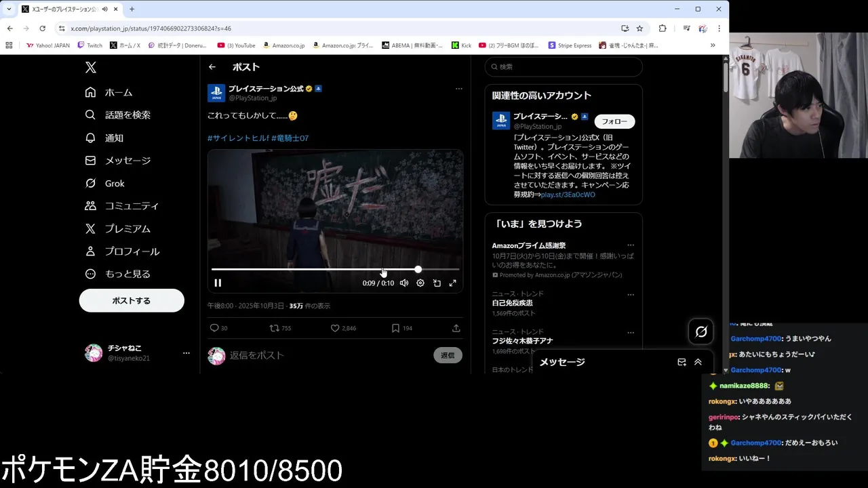
Task: Share the post via share icon
Action: tap(456, 328)
